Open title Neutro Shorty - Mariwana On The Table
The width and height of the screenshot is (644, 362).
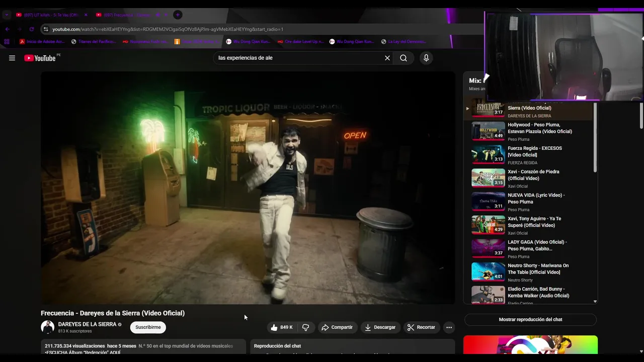(x=538, y=269)
